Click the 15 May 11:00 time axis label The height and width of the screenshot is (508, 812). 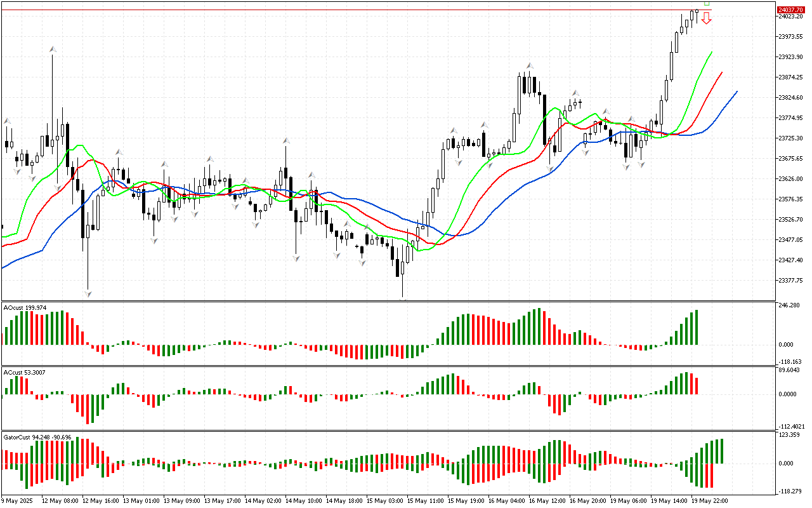426,501
